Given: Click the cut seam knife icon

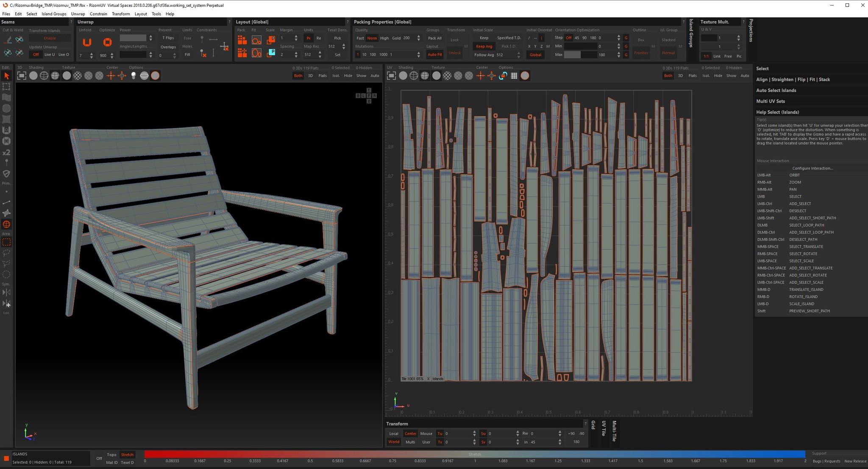Looking at the screenshot, I should (x=8, y=40).
